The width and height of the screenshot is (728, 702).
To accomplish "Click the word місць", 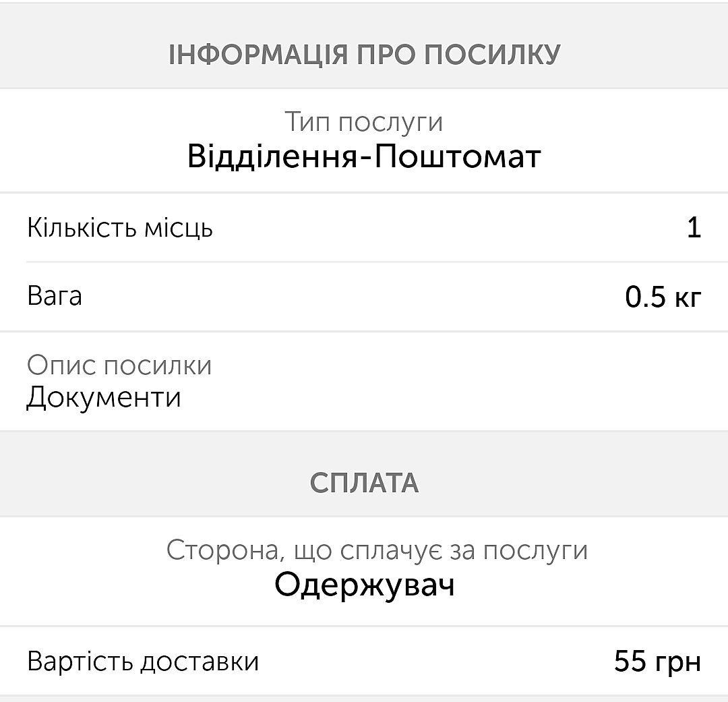I will click(179, 228).
